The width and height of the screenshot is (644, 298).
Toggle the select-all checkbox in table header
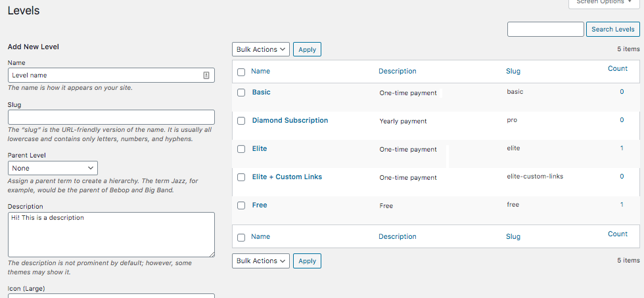tap(241, 72)
